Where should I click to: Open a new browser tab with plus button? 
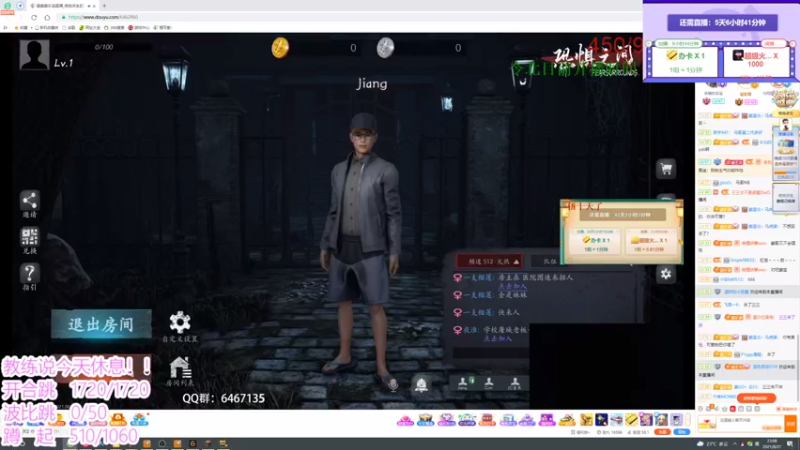pos(105,6)
